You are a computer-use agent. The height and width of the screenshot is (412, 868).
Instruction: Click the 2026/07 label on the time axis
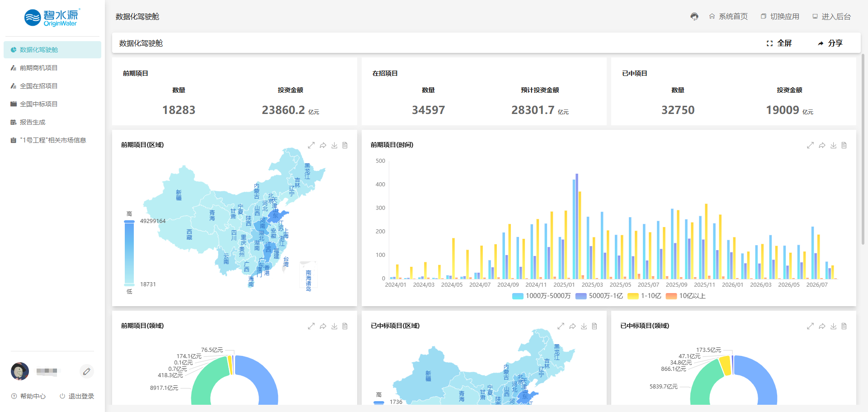pos(817,285)
